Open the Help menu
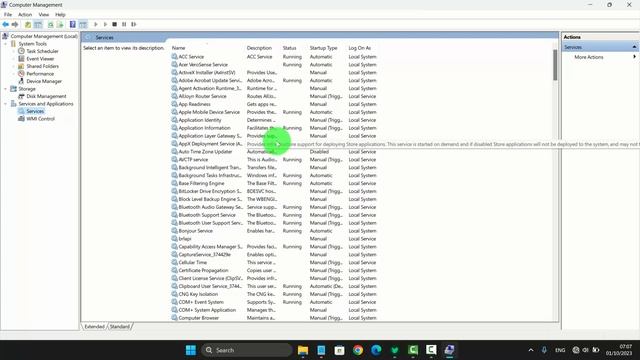 click(60, 15)
